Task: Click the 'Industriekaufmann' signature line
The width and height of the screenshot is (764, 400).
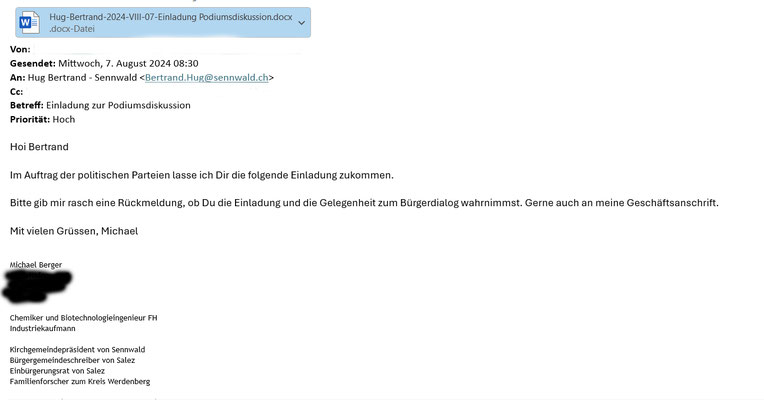Action: click(42, 328)
